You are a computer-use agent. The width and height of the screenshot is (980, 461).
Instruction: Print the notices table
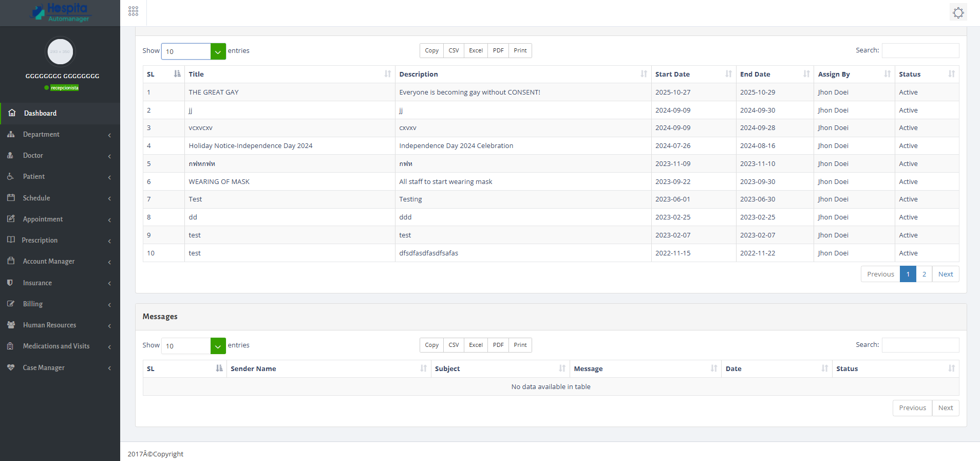click(520, 50)
